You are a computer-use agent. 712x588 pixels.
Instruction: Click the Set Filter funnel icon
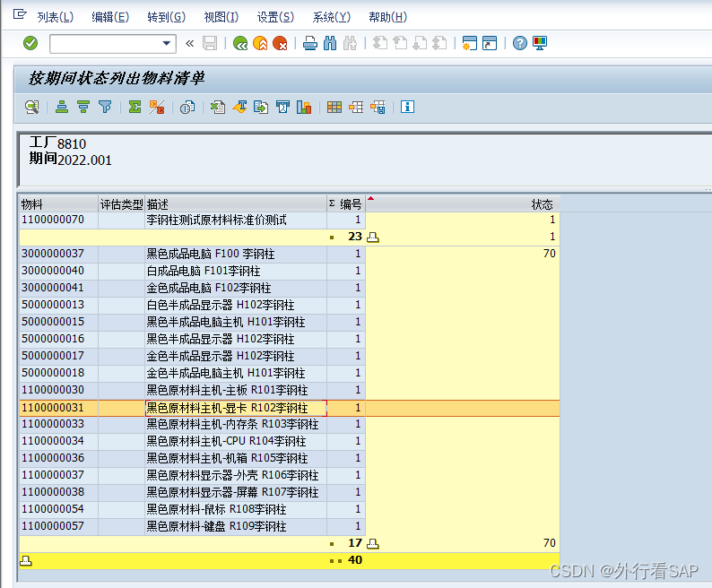pyautogui.click(x=105, y=108)
